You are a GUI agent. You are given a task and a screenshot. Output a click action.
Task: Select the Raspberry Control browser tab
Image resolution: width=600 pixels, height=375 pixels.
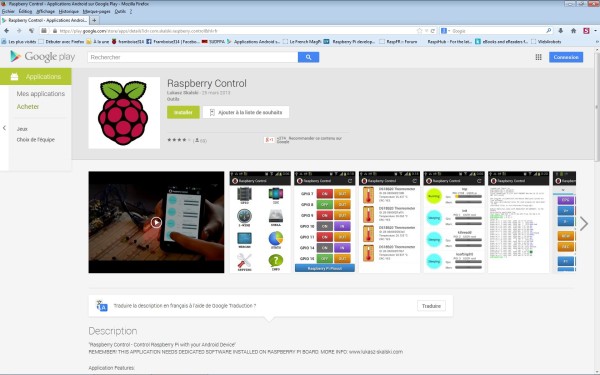[45, 20]
